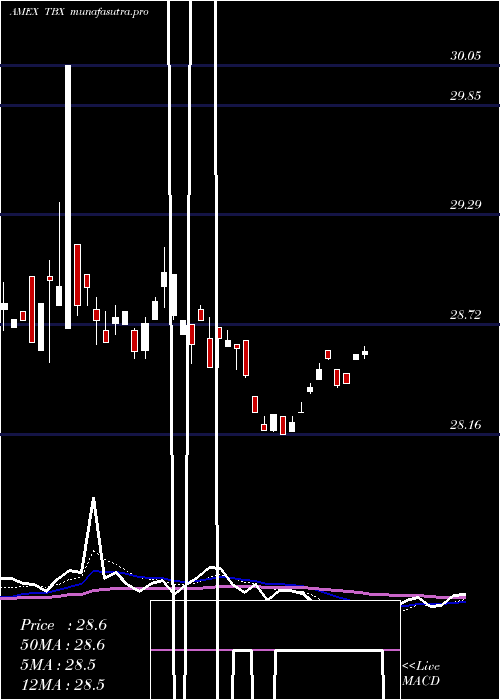Image resolution: width=500 pixels, height=700 pixels.
Task: Click the last white candle on the right
Action: (x=365, y=353)
